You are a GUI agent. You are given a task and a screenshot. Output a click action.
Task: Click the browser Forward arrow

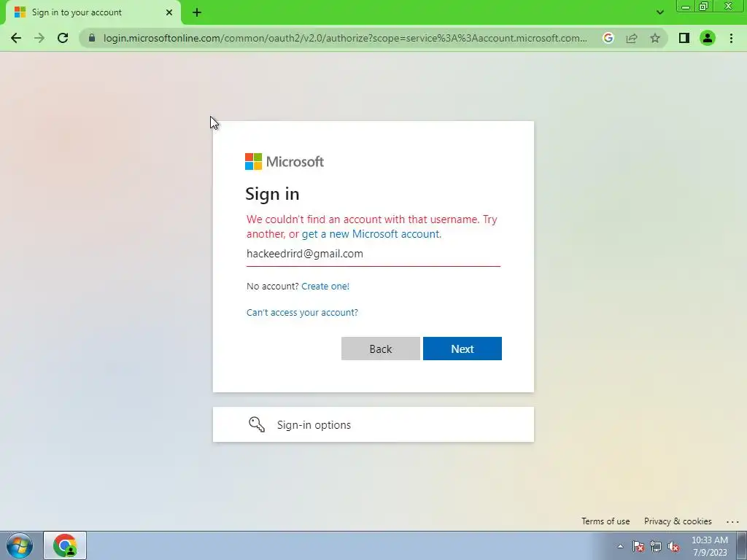(x=39, y=38)
